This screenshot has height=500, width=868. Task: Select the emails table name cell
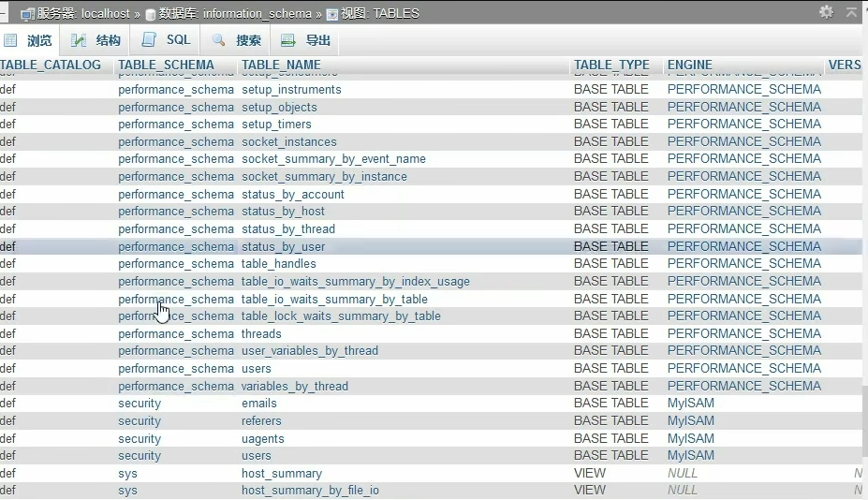click(x=259, y=404)
